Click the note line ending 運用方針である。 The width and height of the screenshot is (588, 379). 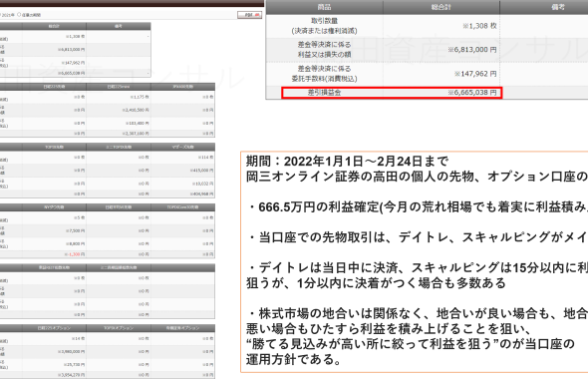tap(294, 359)
